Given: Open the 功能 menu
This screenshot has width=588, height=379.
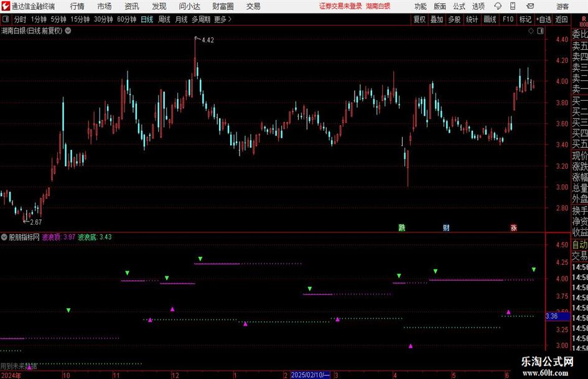Looking at the screenshot, I should (421, 6).
